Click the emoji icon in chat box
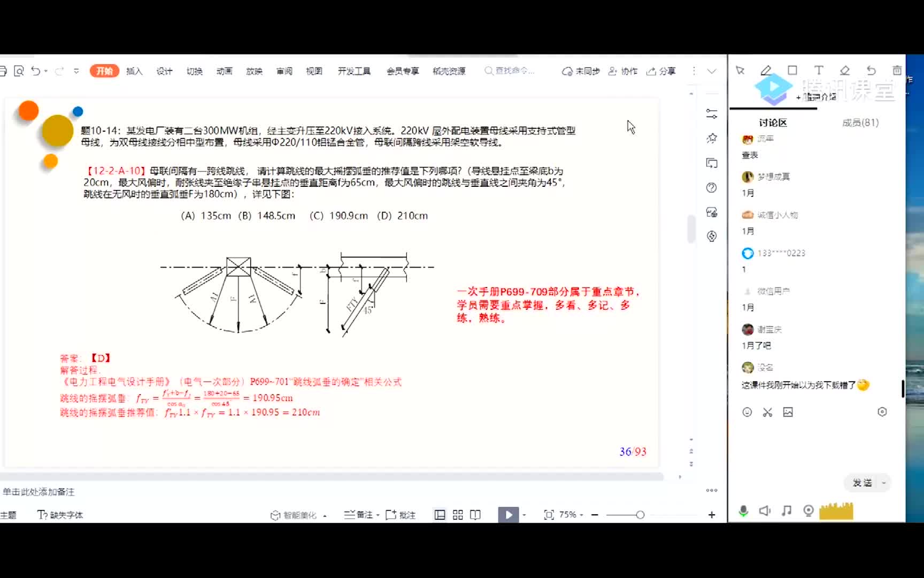This screenshot has height=578, width=924. pyautogui.click(x=747, y=412)
